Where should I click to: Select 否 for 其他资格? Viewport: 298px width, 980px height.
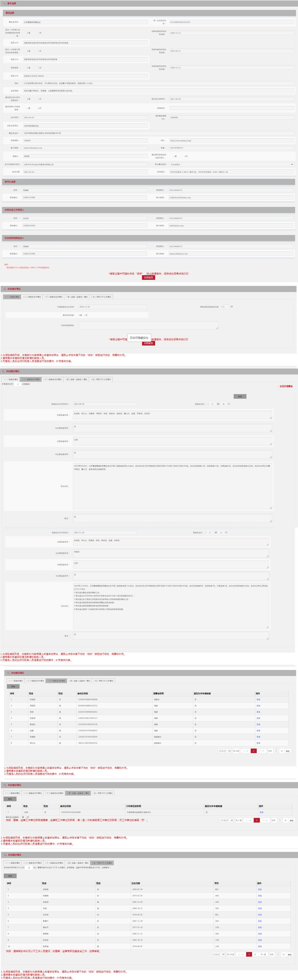pos(38,68)
